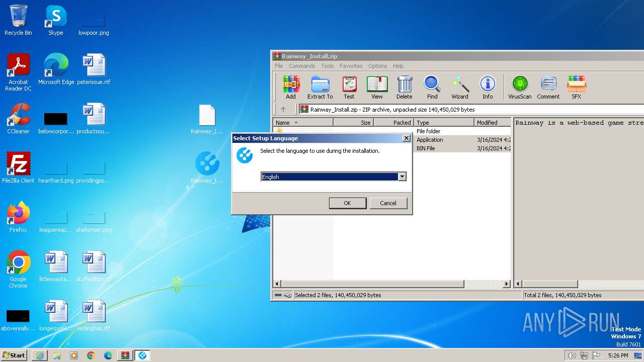
Task: Select the writinghas.rtf desktop file
Action: pos(94,316)
